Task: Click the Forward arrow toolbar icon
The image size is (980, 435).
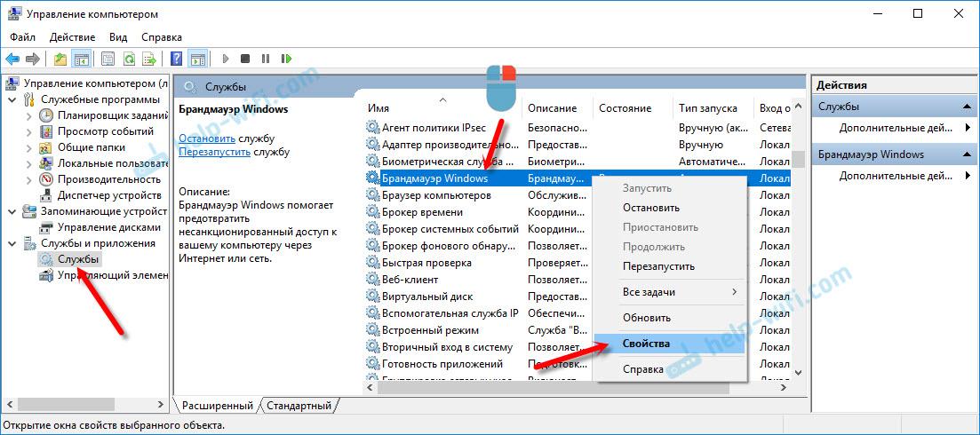Action: [33, 59]
